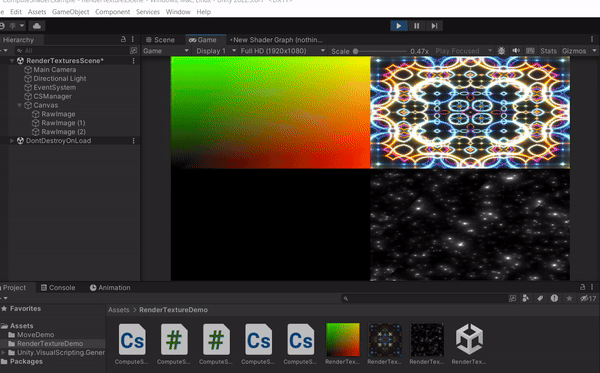Expand the DontDestroyOnLoad scene
Viewport: 600px width, 373px height.
pos(11,141)
